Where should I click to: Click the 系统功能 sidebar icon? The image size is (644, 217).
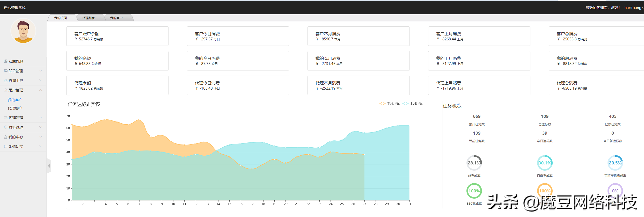click(x=5, y=147)
